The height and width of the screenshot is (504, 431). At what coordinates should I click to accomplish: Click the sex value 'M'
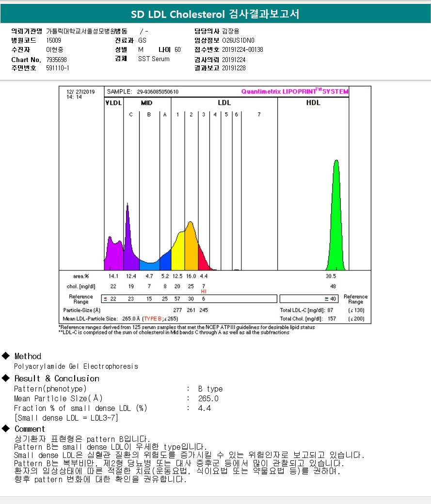tap(141, 49)
